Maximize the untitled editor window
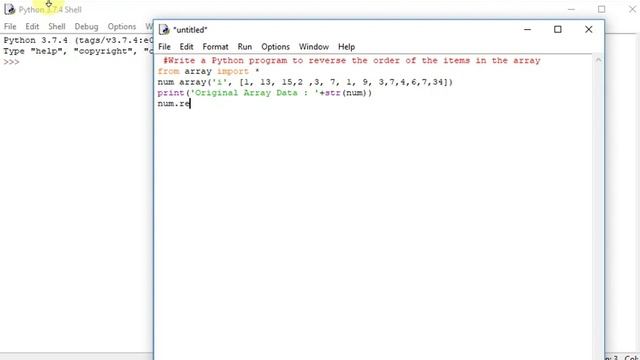This screenshot has width=640, height=360. pyautogui.click(x=558, y=29)
